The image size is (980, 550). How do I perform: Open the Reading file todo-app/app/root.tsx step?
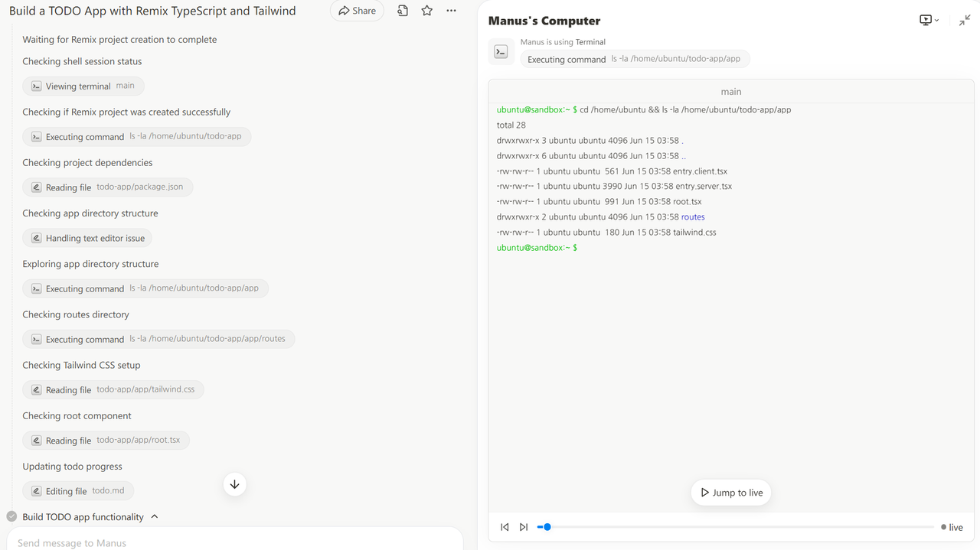click(106, 441)
